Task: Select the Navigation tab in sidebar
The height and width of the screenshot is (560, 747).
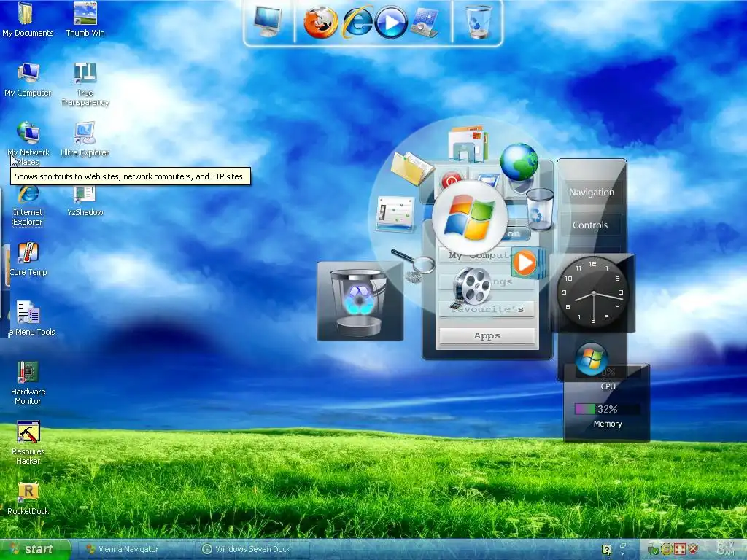Action: pos(592,192)
